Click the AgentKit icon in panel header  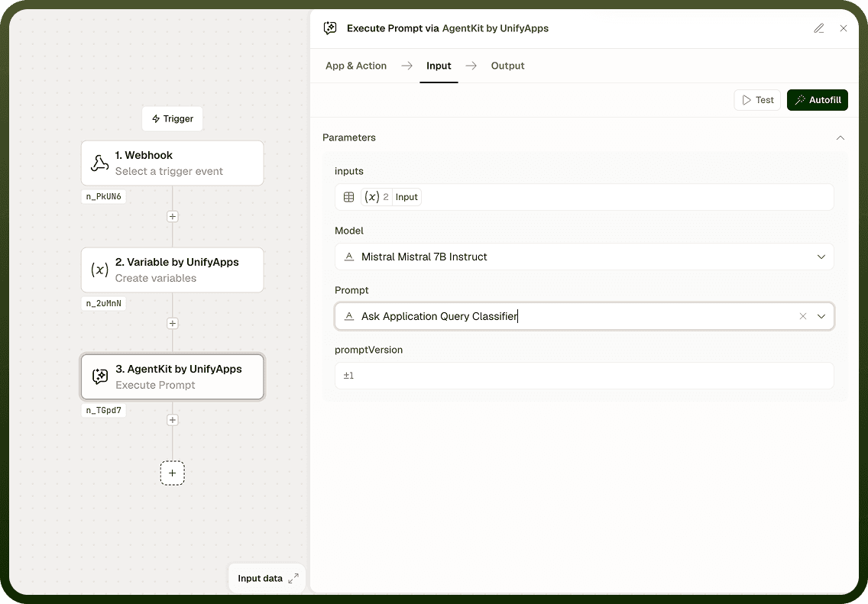[330, 28]
